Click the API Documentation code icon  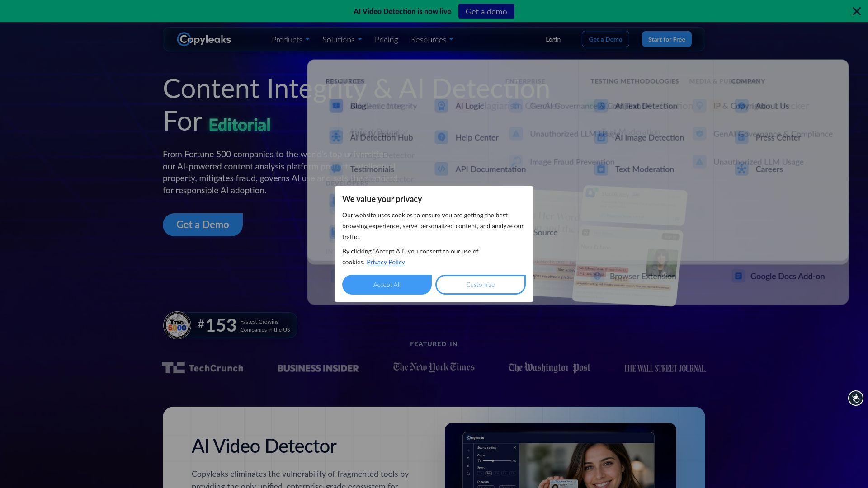pyautogui.click(x=441, y=169)
